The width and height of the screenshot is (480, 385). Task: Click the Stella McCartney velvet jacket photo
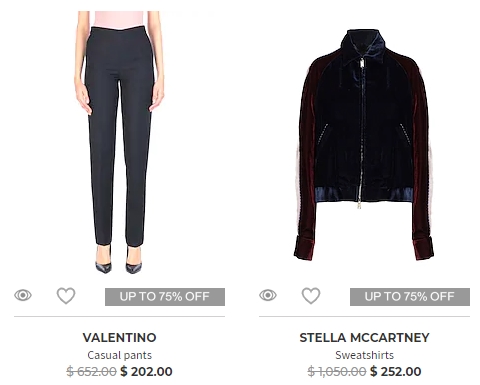click(x=364, y=144)
